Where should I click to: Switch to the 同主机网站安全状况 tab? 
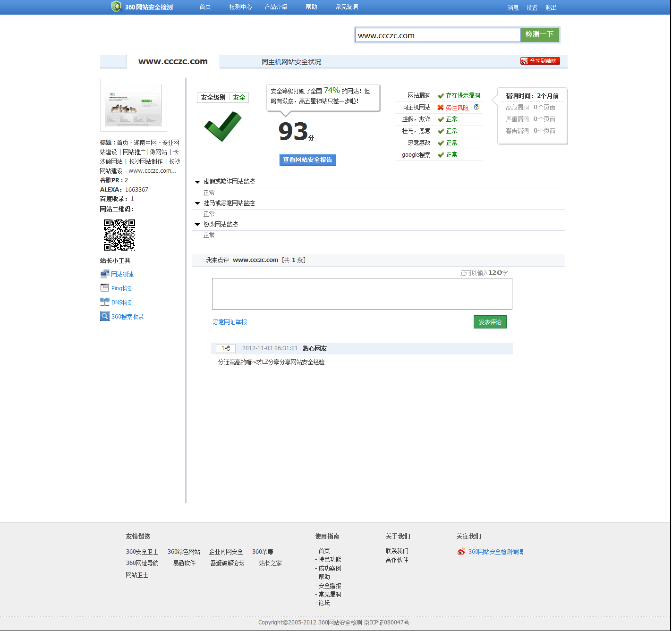point(291,62)
